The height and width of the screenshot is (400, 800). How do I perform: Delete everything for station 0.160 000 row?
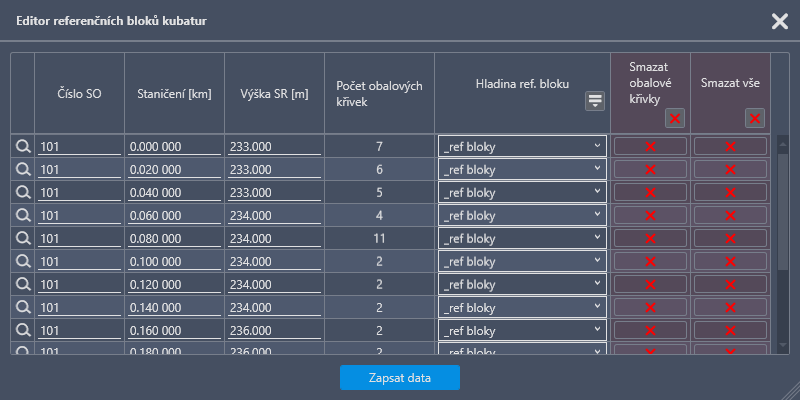(x=730, y=330)
